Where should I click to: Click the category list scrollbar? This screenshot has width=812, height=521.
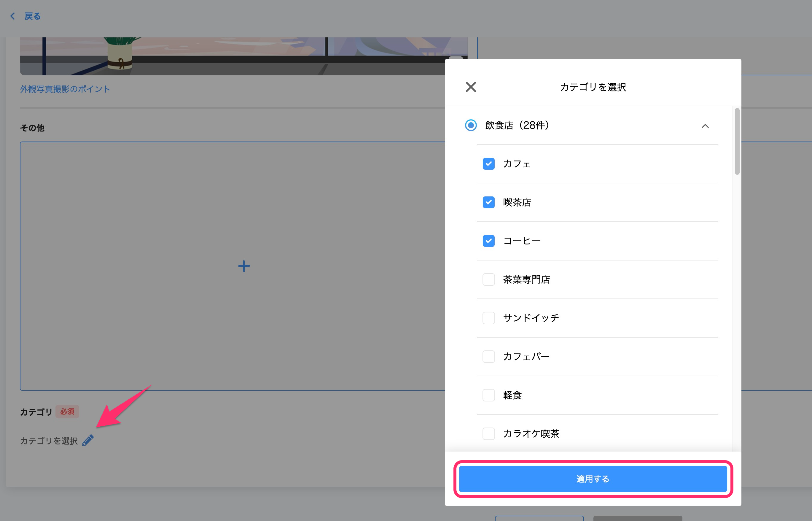[737, 142]
